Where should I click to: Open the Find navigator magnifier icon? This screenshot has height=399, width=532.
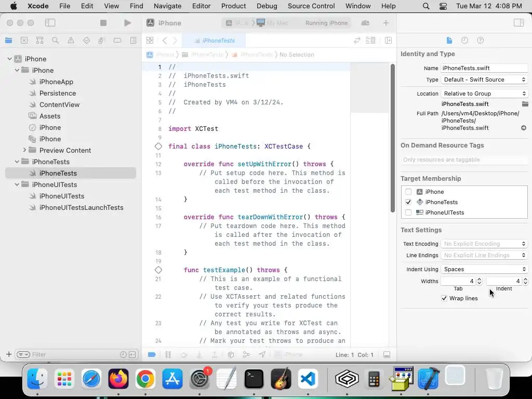pyautogui.click(x=55, y=41)
